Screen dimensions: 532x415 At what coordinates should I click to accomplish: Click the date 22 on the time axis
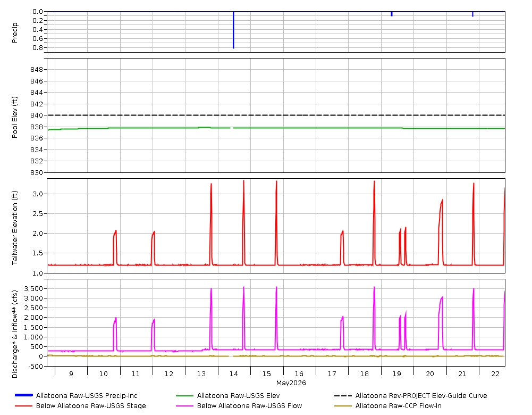(x=495, y=374)
